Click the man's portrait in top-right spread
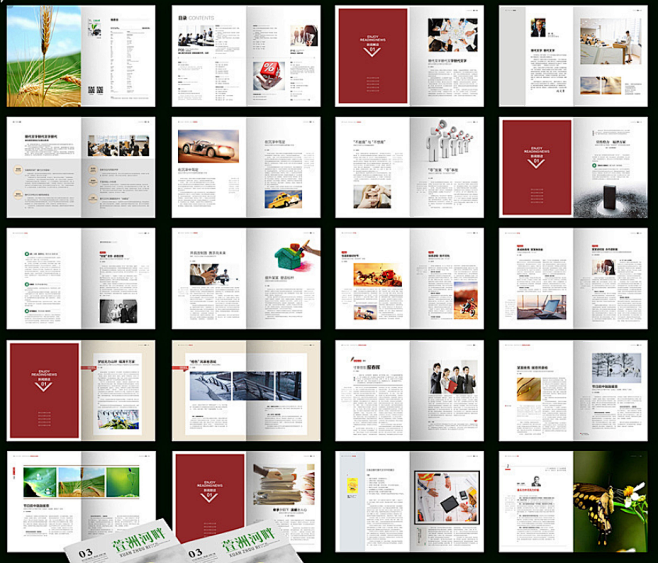 click(539, 27)
